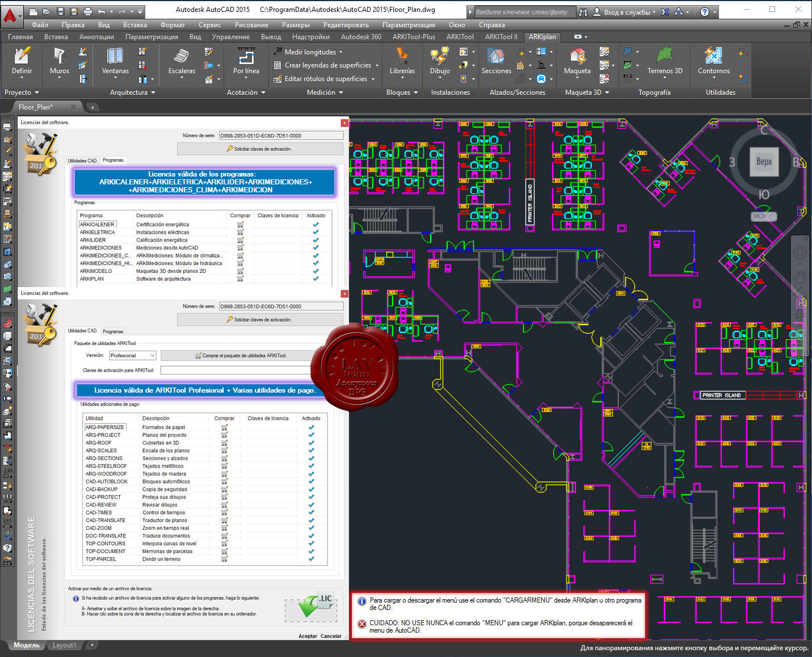Screen dimensions: 812x657
Task: Switch to Layout1 tab
Action: (64, 645)
